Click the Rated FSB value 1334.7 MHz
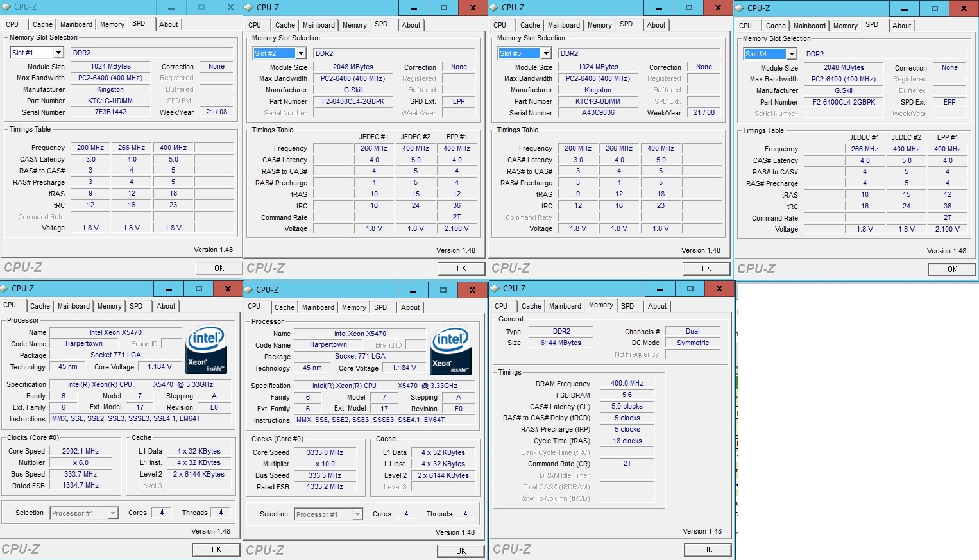Image resolution: width=979 pixels, height=560 pixels. tap(80, 486)
